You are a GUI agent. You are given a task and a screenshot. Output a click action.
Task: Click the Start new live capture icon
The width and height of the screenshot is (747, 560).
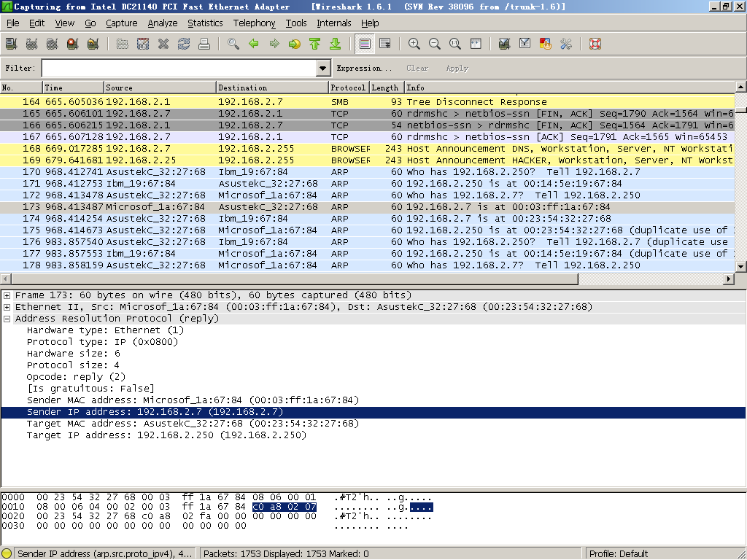(x=53, y=44)
